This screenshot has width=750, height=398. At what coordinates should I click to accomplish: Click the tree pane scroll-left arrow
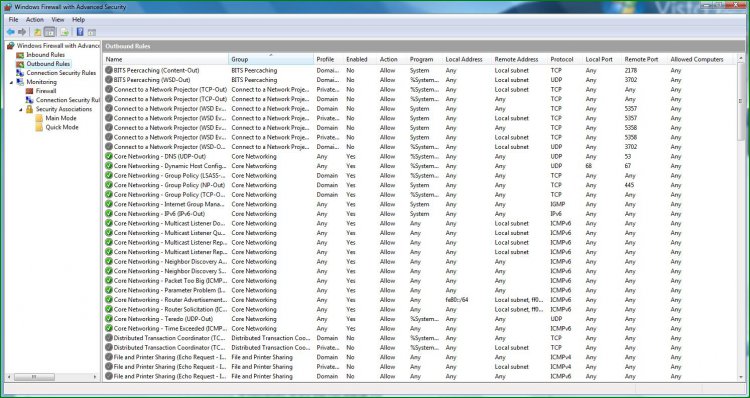[x=9, y=377]
